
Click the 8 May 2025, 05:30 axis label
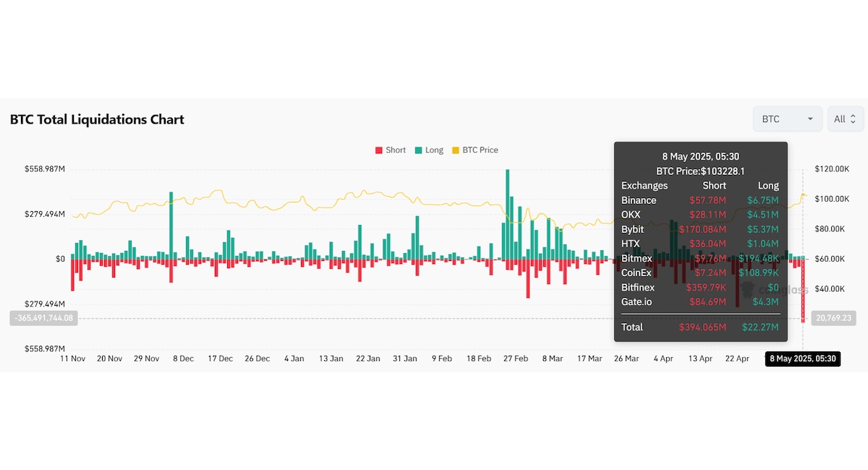coord(803,359)
